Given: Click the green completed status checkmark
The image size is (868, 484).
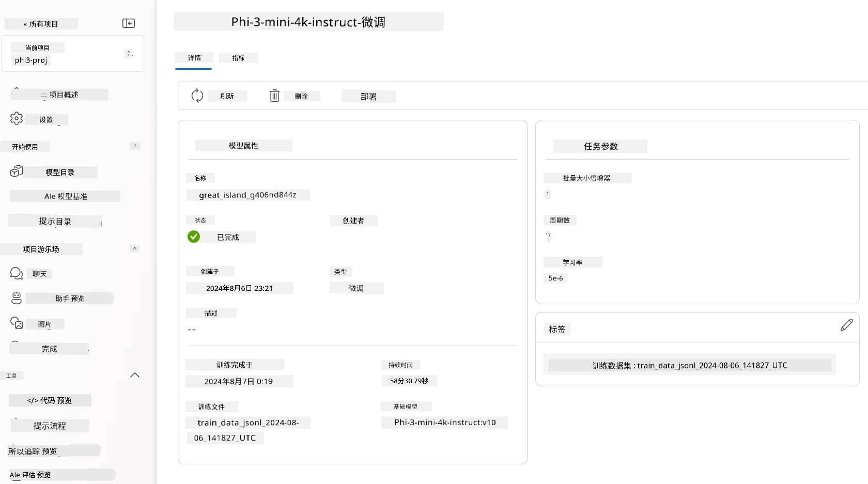Looking at the screenshot, I should tap(194, 237).
